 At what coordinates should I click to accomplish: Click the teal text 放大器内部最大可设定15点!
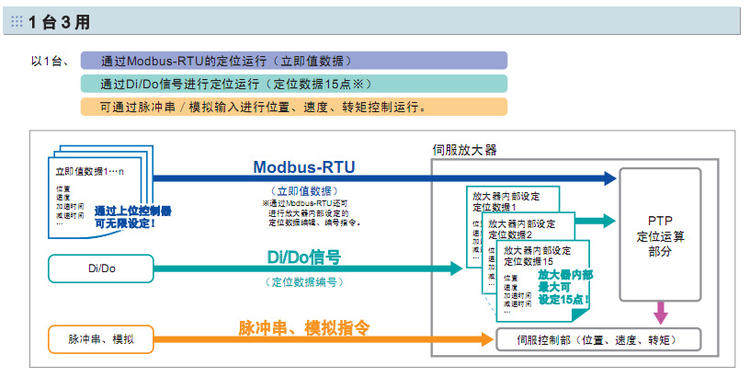565,287
